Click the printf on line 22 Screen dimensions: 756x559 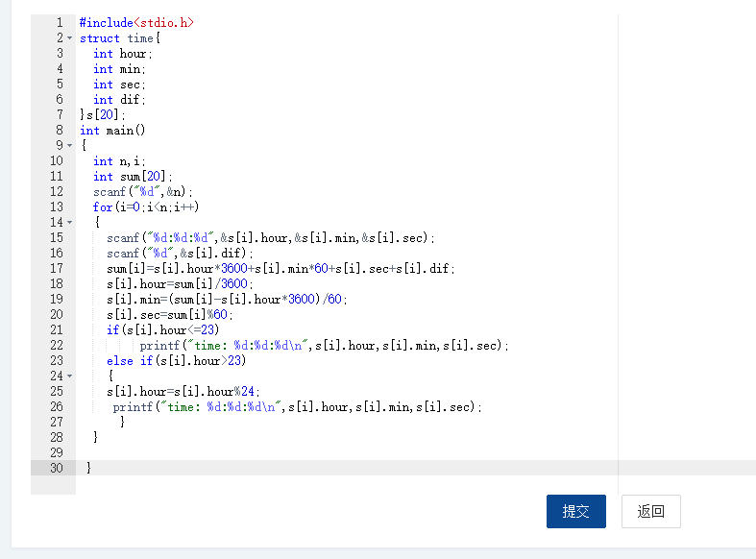point(324,346)
